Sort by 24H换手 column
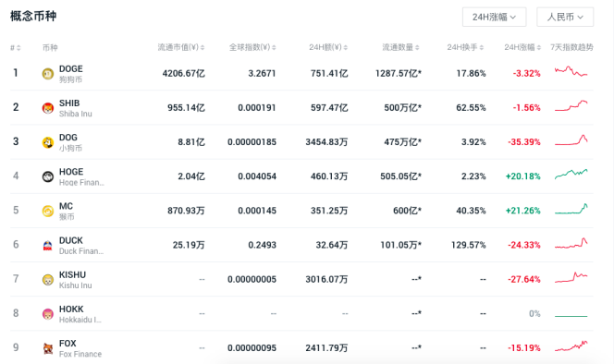 click(465, 47)
